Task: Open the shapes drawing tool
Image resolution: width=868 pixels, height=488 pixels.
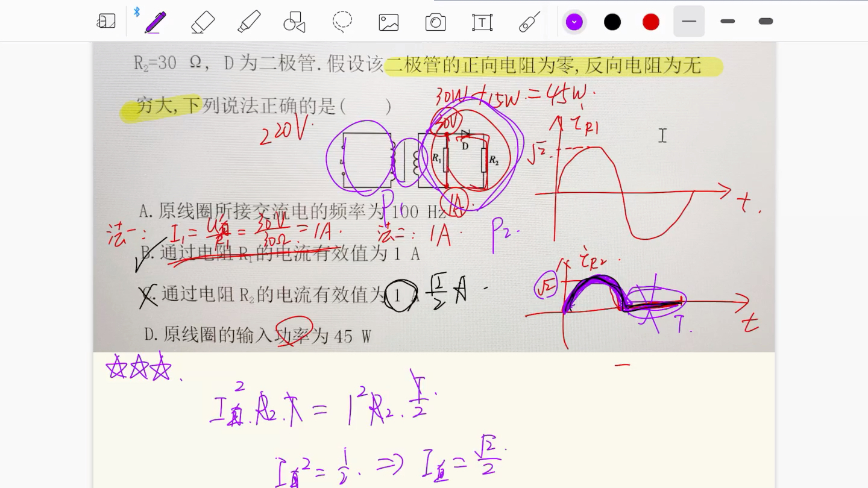Action: point(294,22)
